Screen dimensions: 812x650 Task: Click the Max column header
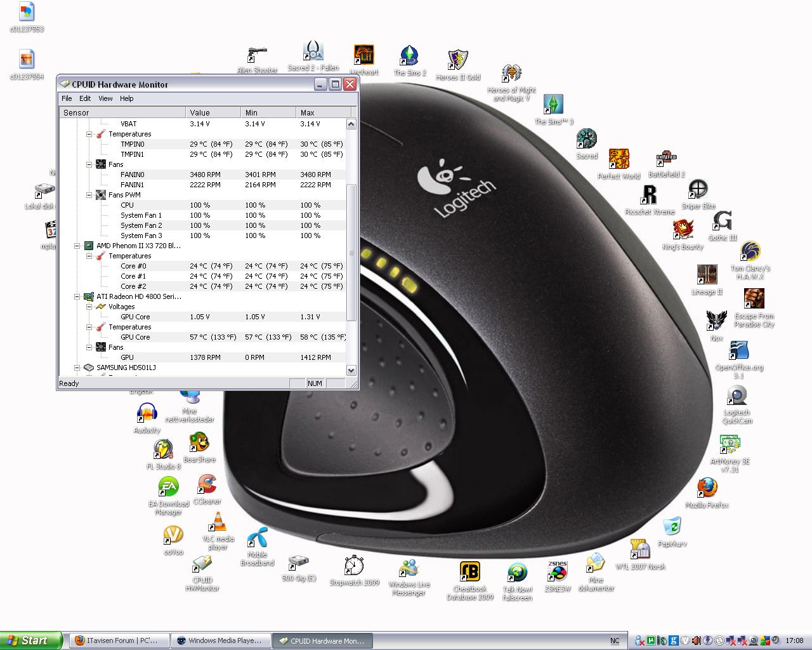point(324,112)
